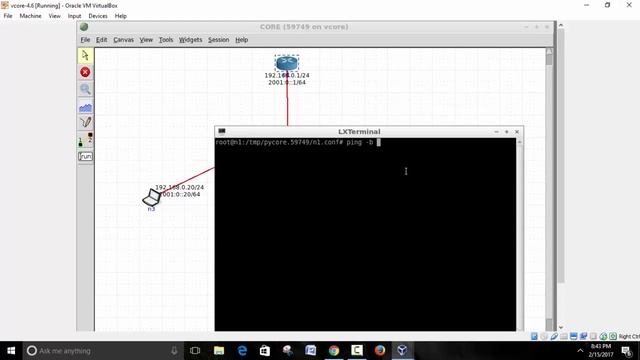
Task: Open the green C app on taskbar
Action: (357, 351)
